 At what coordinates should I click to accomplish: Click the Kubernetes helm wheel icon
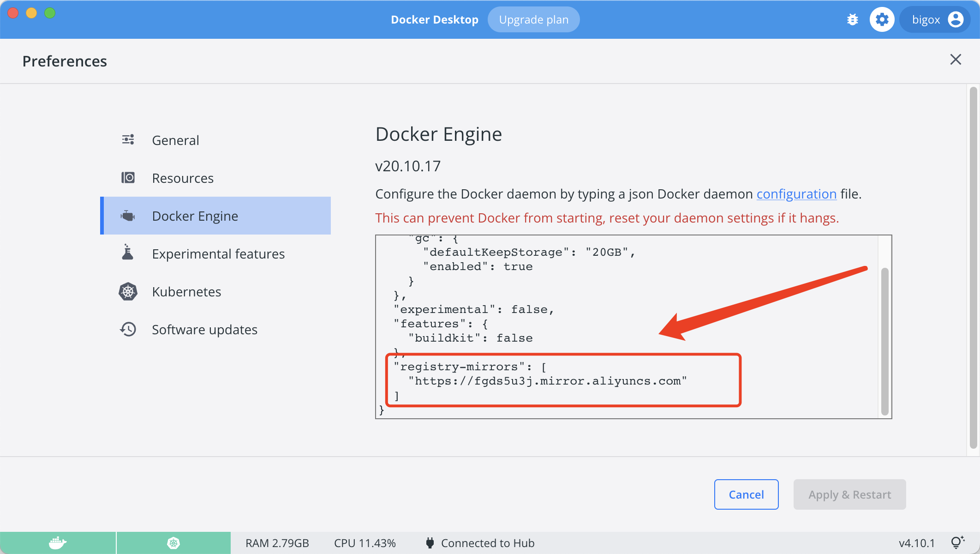[128, 291]
